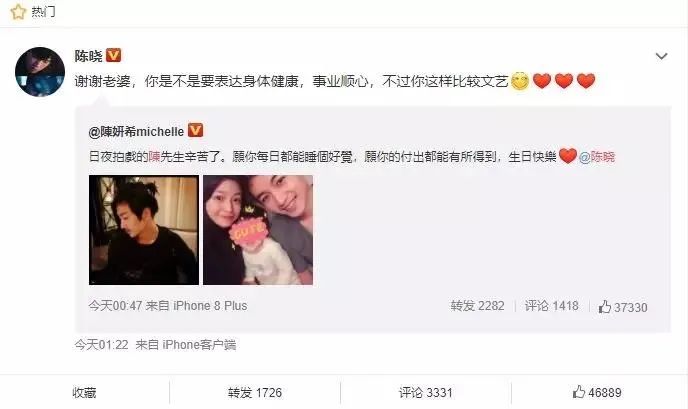
Task: Repost using 转发 1726
Action: coord(255,392)
